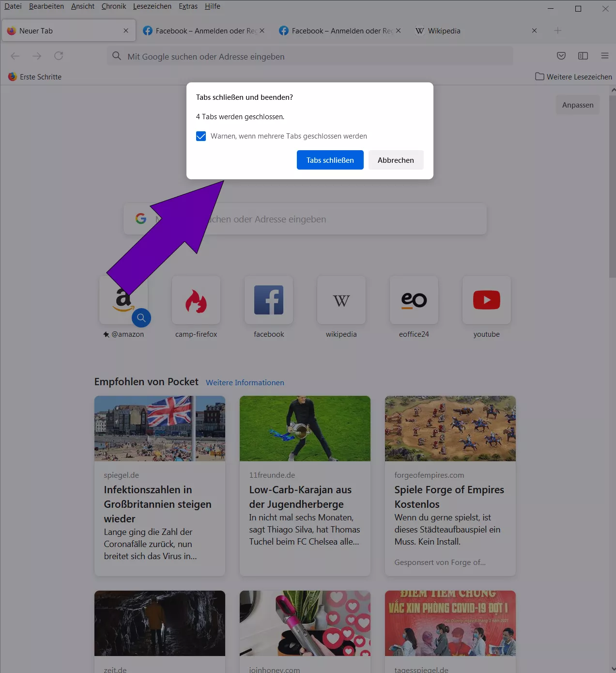The width and height of the screenshot is (616, 673).
Task: Click the magnifier icon in address bar
Action: [x=117, y=56]
